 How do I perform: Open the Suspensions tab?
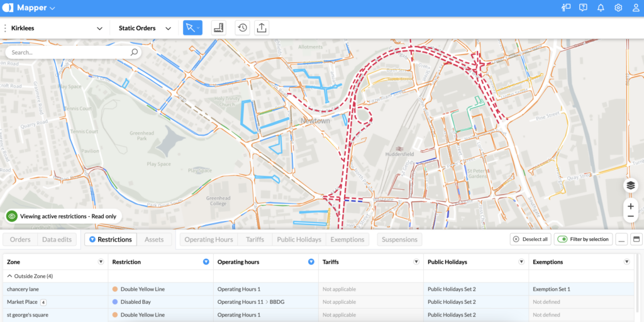[x=399, y=240]
